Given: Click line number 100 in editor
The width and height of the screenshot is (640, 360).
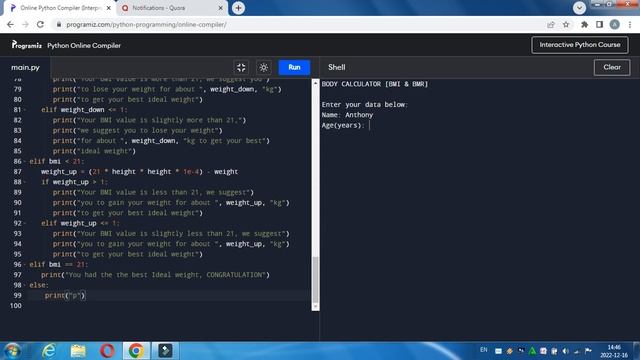Looking at the screenshot, I should 16,306.
